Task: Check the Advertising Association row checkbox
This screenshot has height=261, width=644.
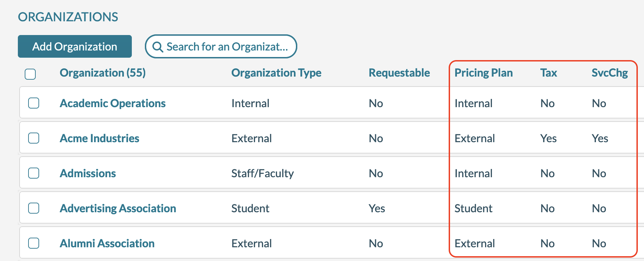Action: tap(34, 208)
